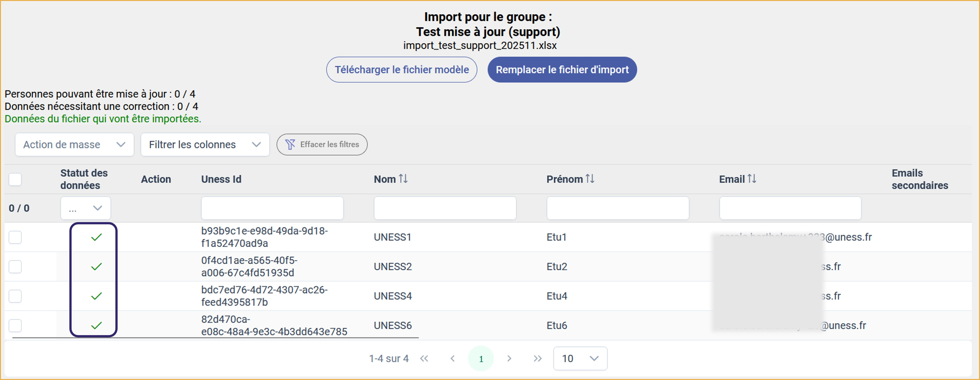Click the green checkmark status for UNESS1

(97, 237)
